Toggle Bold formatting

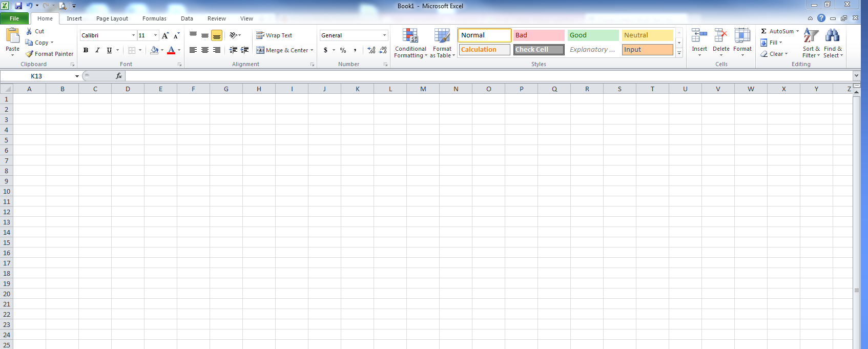[x=86, y=50]
